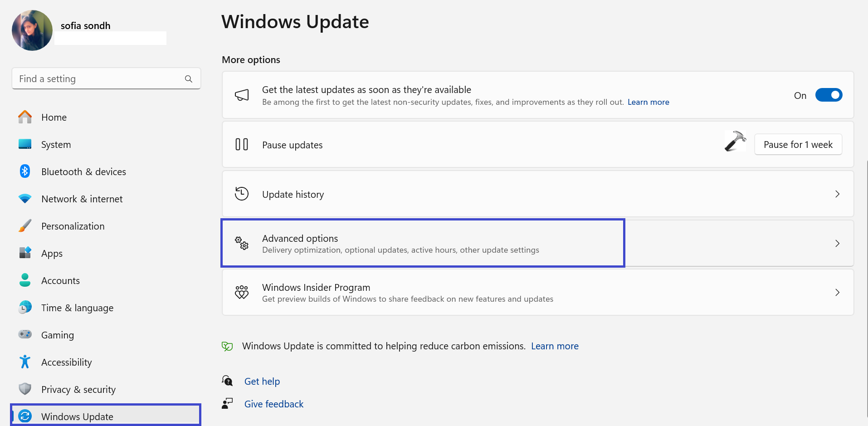Click the Privacy & security shield icon
The height and width of the screenshot is (426, 868).
pos(25,389)
